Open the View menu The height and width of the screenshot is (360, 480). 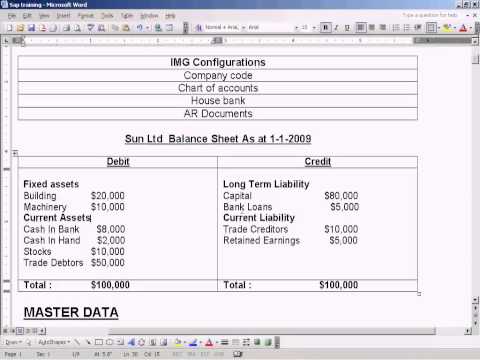click(44, 16)
